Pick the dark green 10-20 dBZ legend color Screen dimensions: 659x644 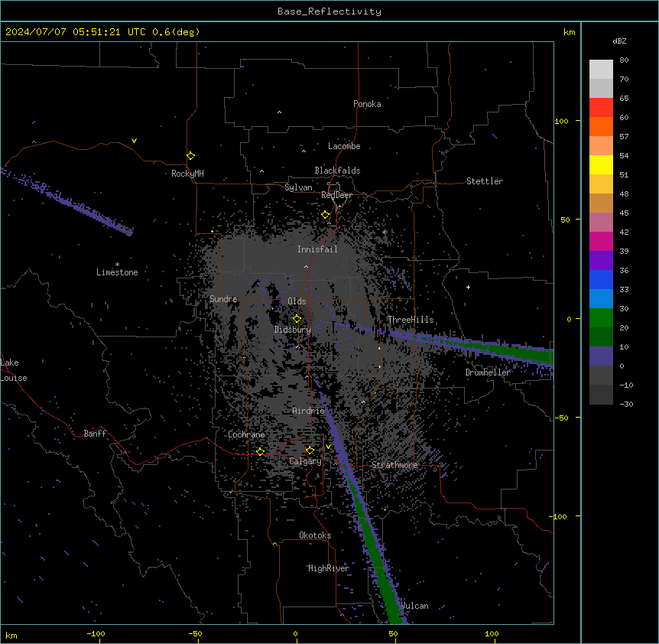[x=601, y=337]
